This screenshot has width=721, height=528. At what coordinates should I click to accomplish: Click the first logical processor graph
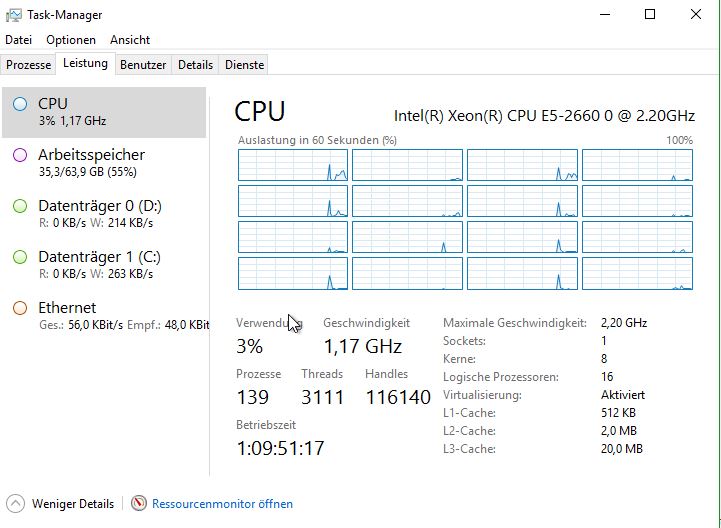coord(293,165)
